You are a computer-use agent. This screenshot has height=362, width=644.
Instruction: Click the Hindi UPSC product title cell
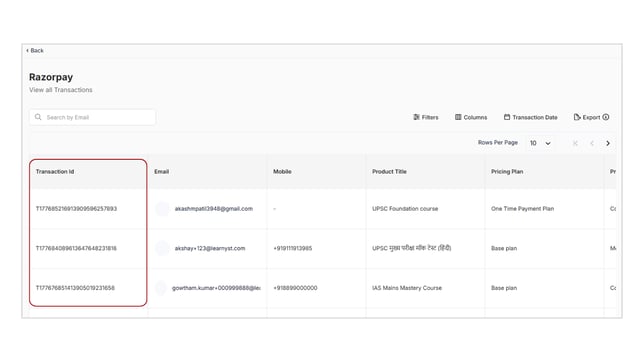click(412, 248)
